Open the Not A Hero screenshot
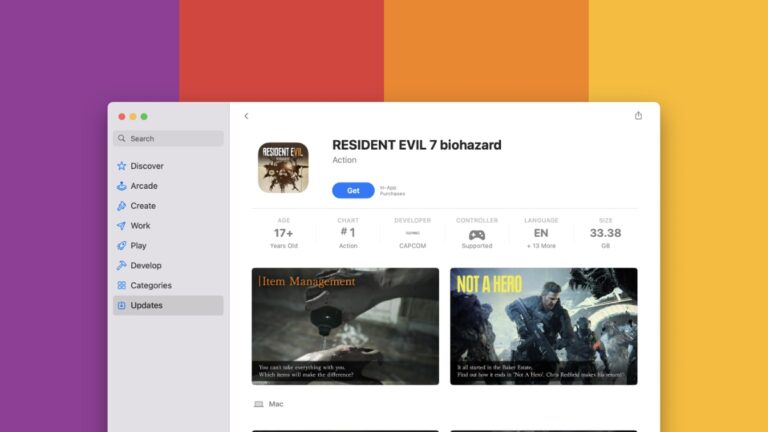This screenshot has width=768, height=432. click(544, 326)
